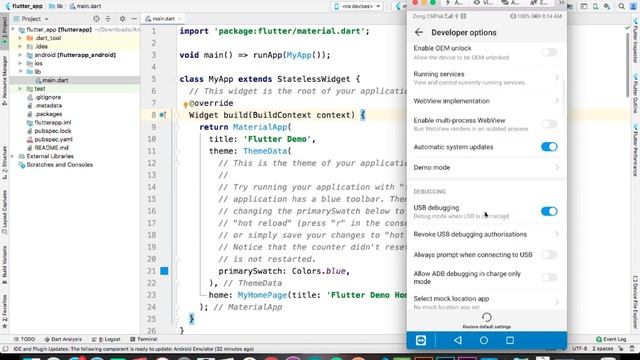Viewport: 640px width, 360px height.
Task: Toggle Allow ADB debugging in charge only mode
Action: [549, 278]
